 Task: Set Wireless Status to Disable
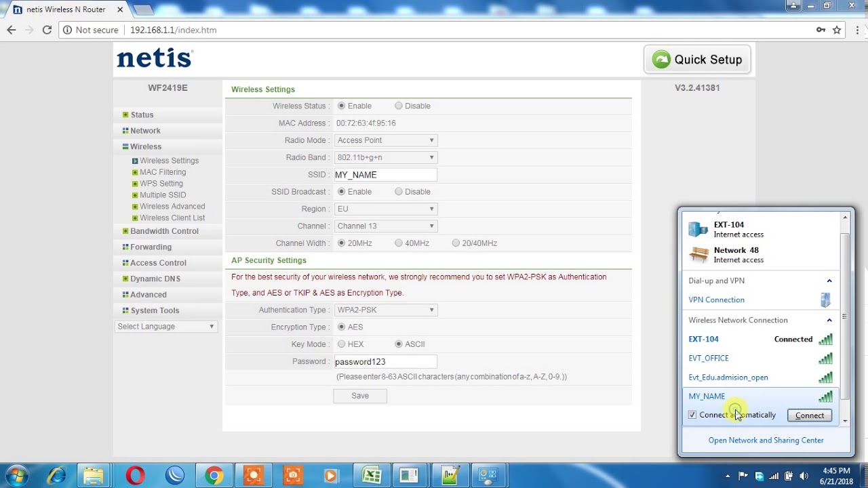click(399, 106)
